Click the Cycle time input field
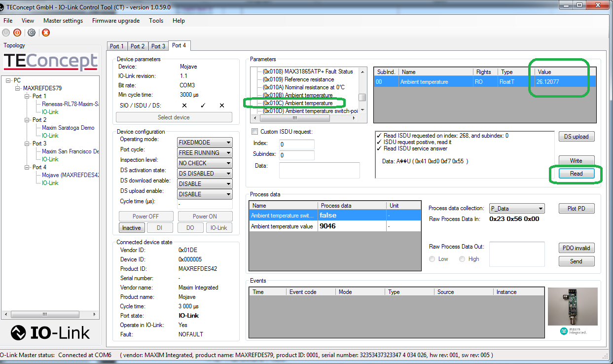 pos(205,205)
